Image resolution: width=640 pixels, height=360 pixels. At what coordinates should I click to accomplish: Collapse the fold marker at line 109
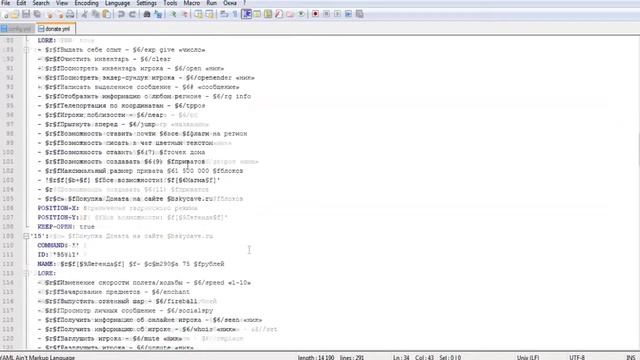pyautogui.click(x=26, y=236)
